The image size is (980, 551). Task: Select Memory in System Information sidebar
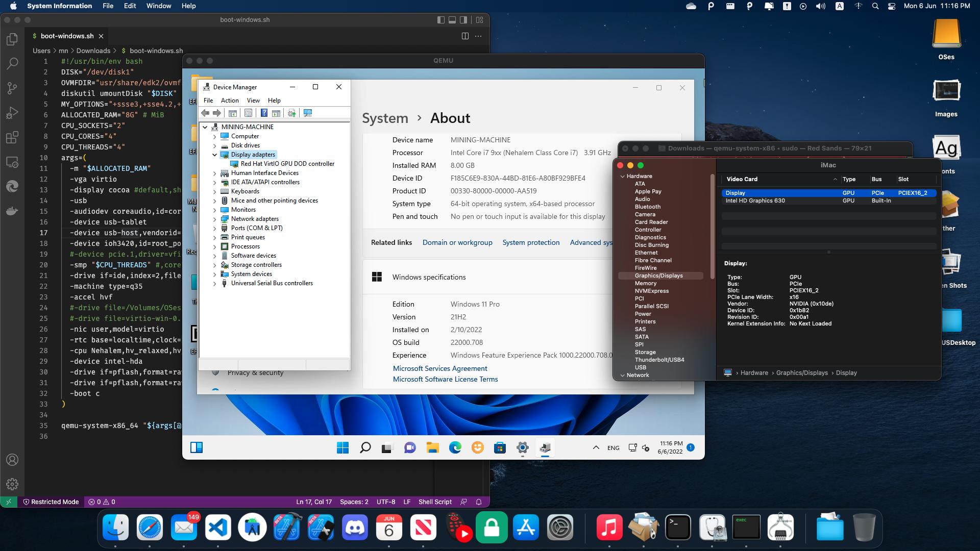pyautogui.click(x=645, y=283)
